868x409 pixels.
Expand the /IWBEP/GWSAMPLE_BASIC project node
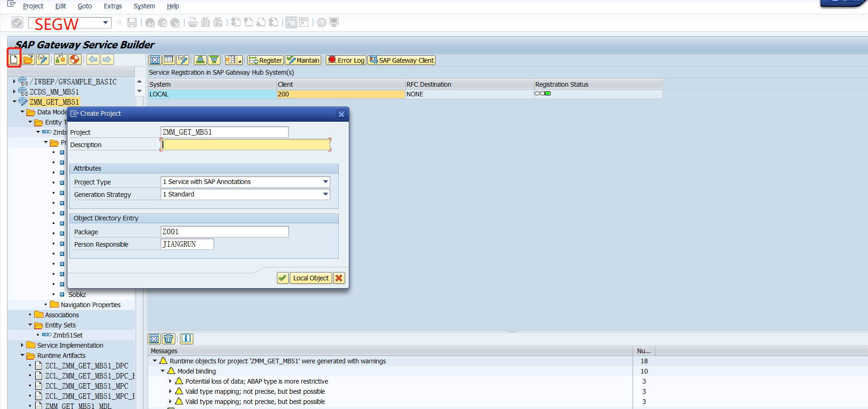(x=14, y=82)
